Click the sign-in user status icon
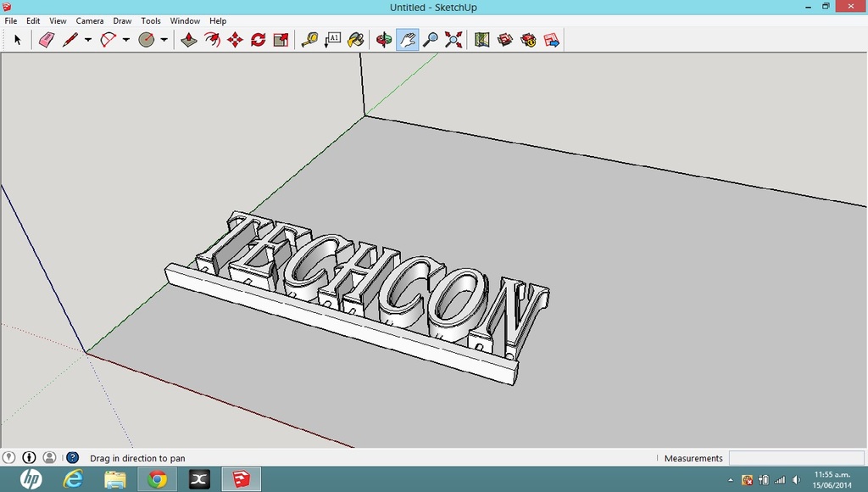 (49, 458)
